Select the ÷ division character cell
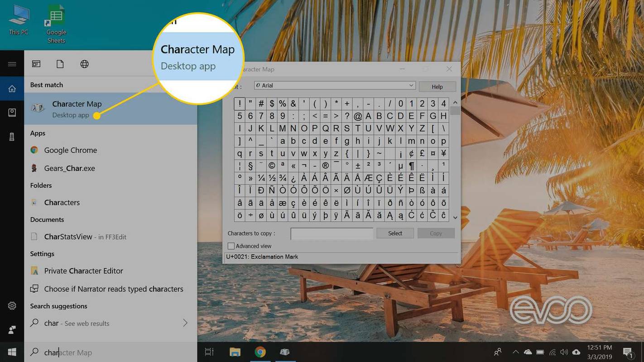Screen dimensions: 644x362 point(250,215)
